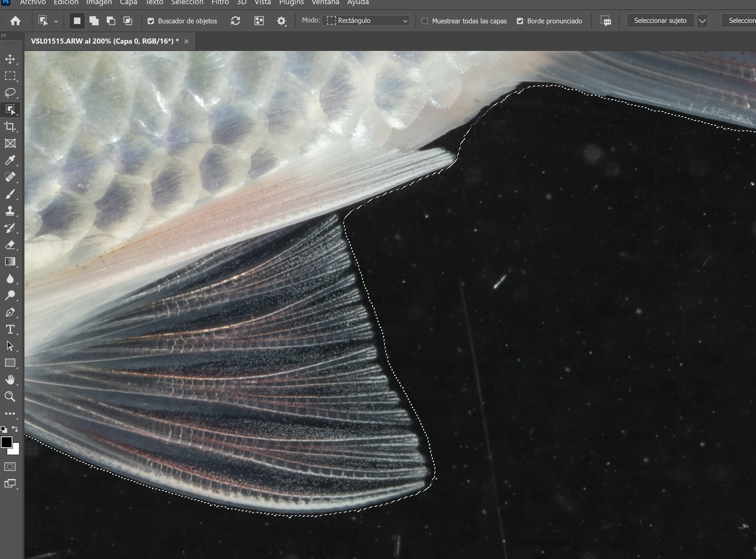
Task: Click the Home screen button
Action: 15,21
